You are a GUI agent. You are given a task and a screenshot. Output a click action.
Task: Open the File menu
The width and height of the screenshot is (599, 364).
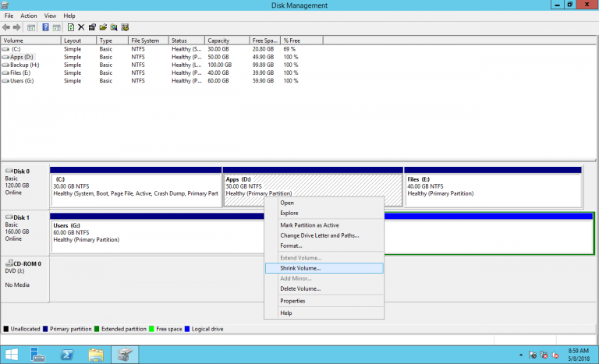[9, 16]
